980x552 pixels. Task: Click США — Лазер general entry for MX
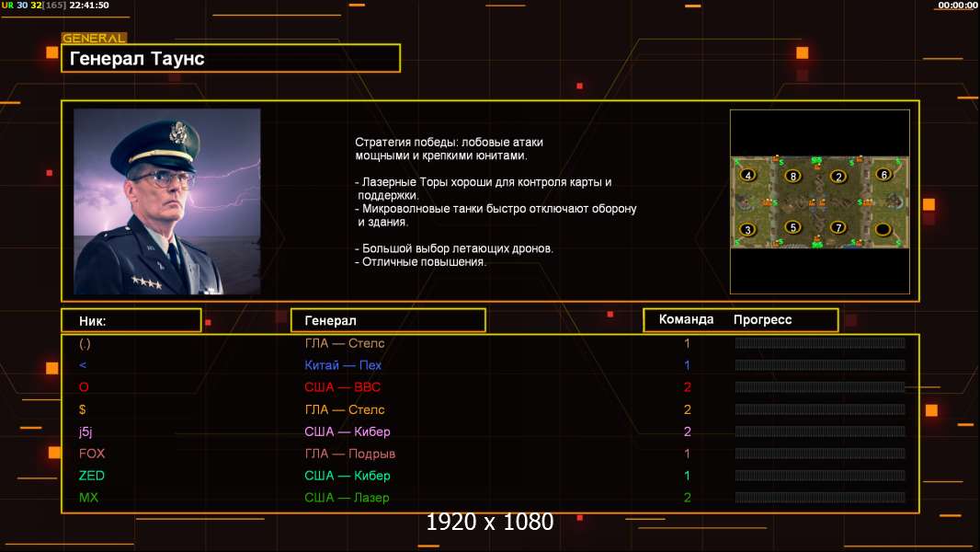(347, 498)
